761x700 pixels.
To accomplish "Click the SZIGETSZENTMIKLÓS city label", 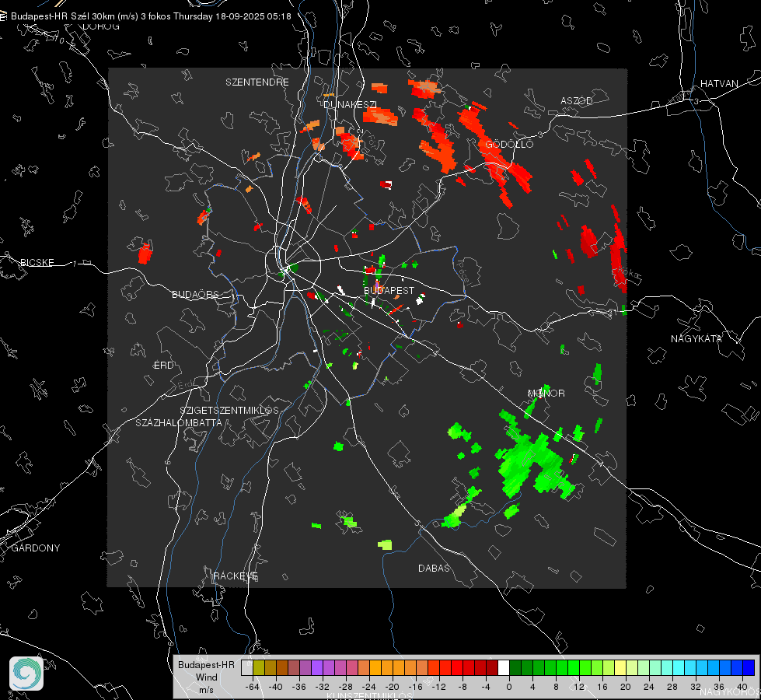I will (229, 411).
